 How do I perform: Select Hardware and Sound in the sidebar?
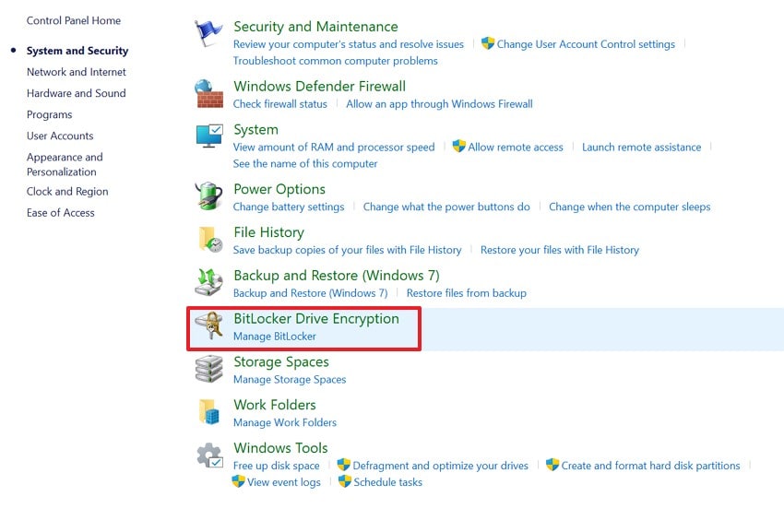(x=77, y=93)
